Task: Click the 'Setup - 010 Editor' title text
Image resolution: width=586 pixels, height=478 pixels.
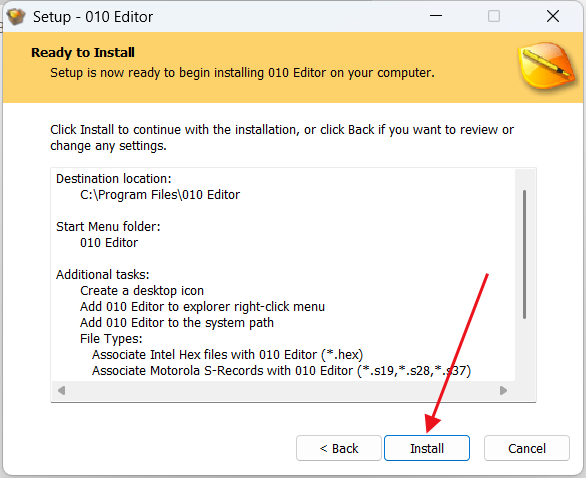Action: pos(93,17)
